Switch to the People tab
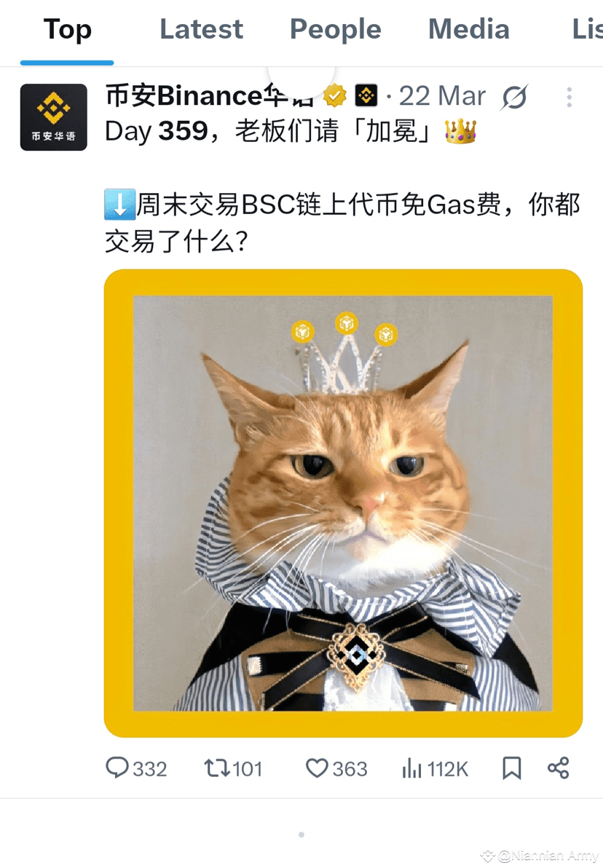This screenshot has height=868, width=603. click(x=336, y=29)
